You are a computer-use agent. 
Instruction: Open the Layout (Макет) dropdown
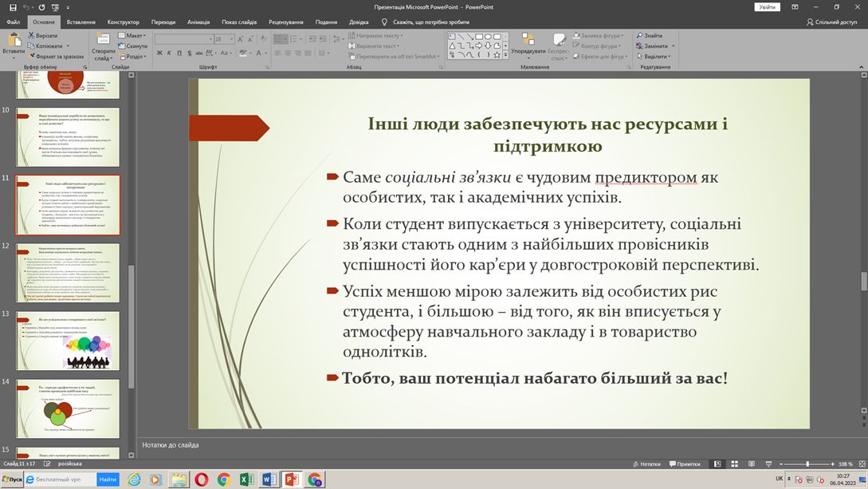133,36
